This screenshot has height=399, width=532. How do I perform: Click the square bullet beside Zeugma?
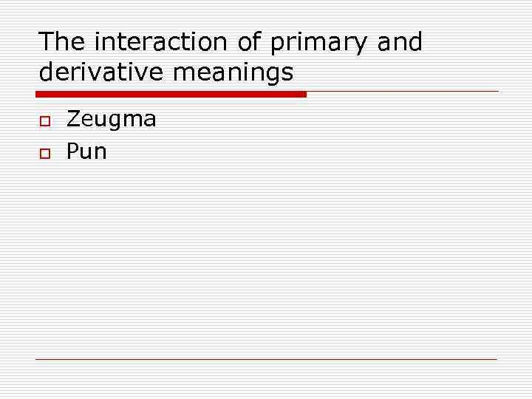pyautogui.click(x=44, y=120)
